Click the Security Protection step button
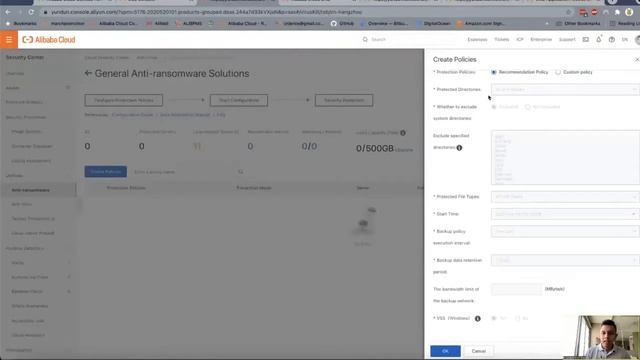This screenshot has width=640, height=360. (344, 100)
